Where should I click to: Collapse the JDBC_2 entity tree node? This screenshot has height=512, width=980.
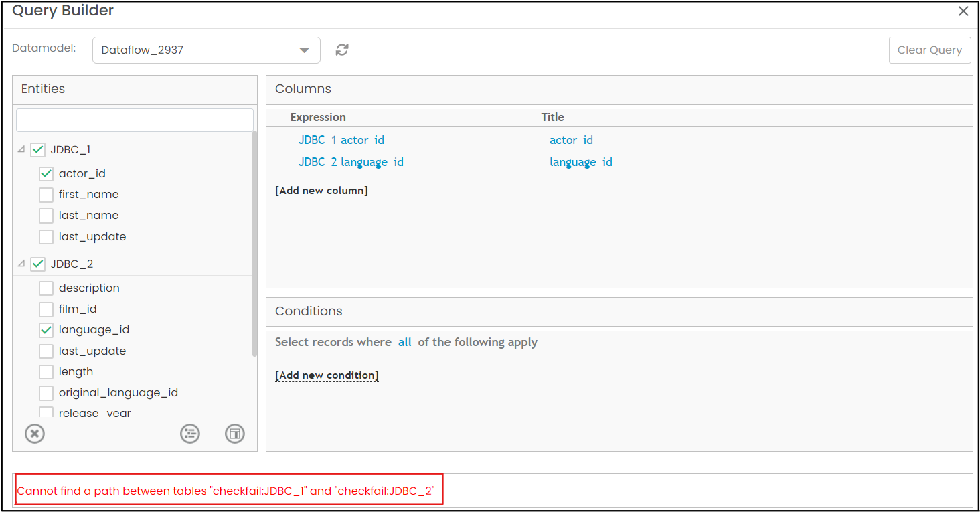[x=21, y=264]
